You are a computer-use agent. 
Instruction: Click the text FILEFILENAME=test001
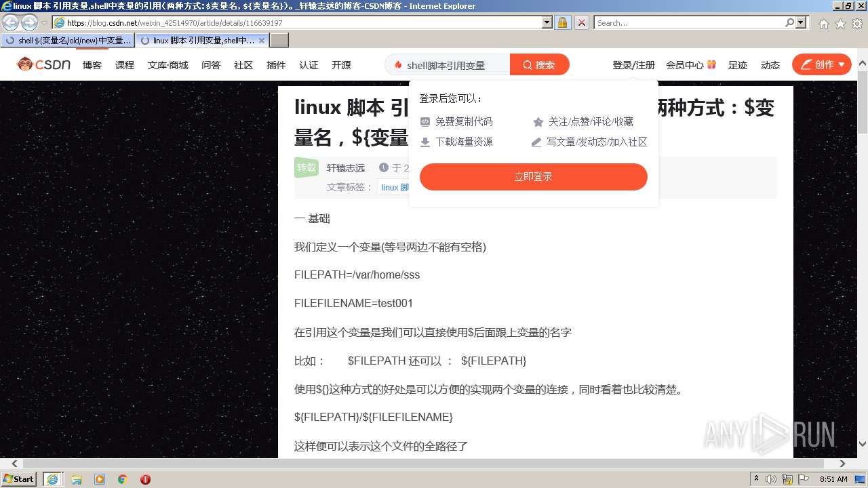[x=354, y=303]
